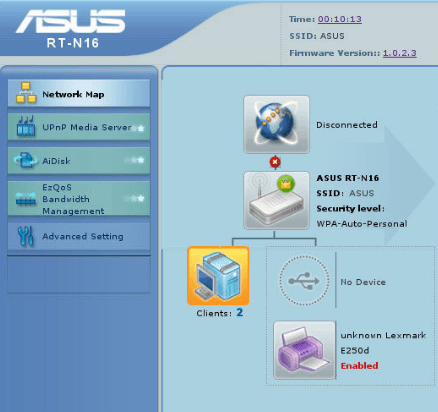Click the red Enabled printer status
438x412 pixels.
(x=359, y=366)
